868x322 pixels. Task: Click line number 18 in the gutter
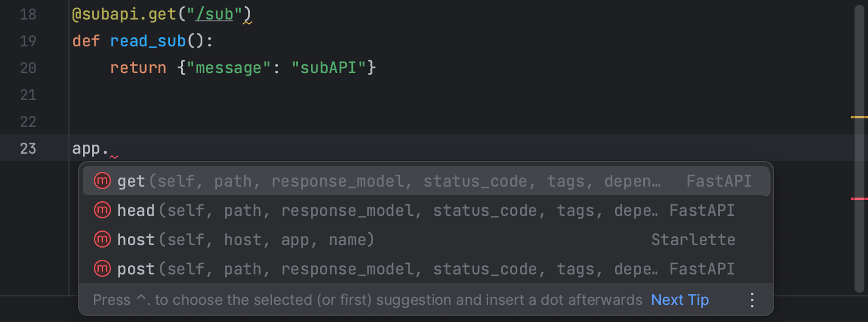tap(28, 14)
